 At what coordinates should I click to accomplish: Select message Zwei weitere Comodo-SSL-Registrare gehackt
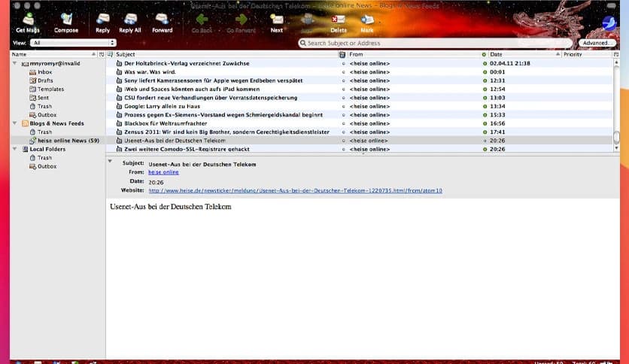(x=187, y=149)
